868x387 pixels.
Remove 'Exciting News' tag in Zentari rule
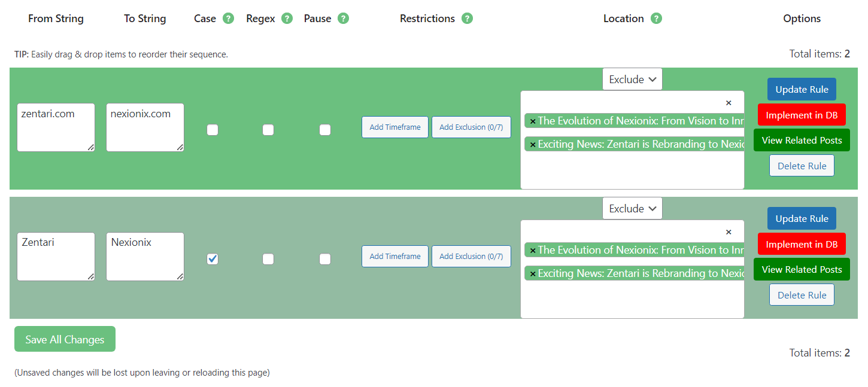point(533,274)
